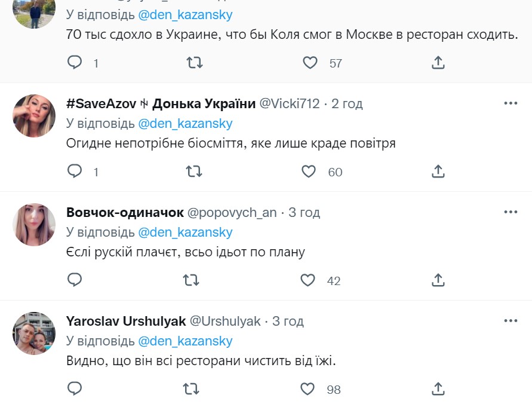Open more options for popovych_an tweet
Screen dimensions: 532x404
(x=511, y=212)
